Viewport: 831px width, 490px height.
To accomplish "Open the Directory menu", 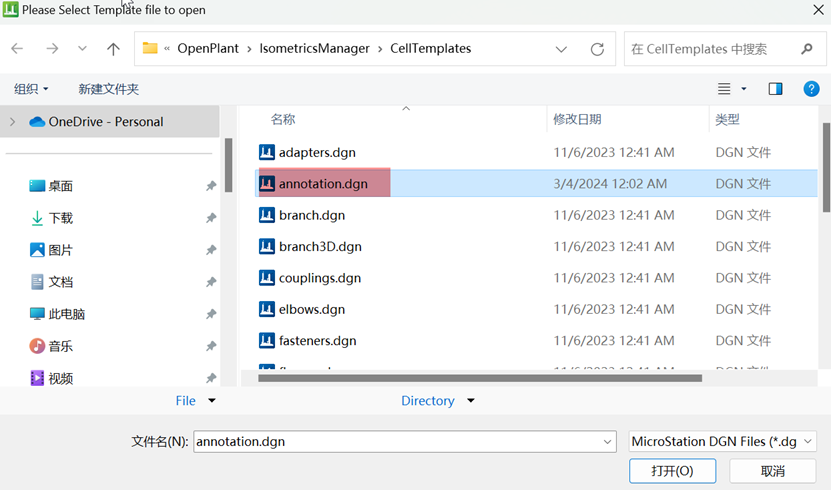I will pos(437,401).
